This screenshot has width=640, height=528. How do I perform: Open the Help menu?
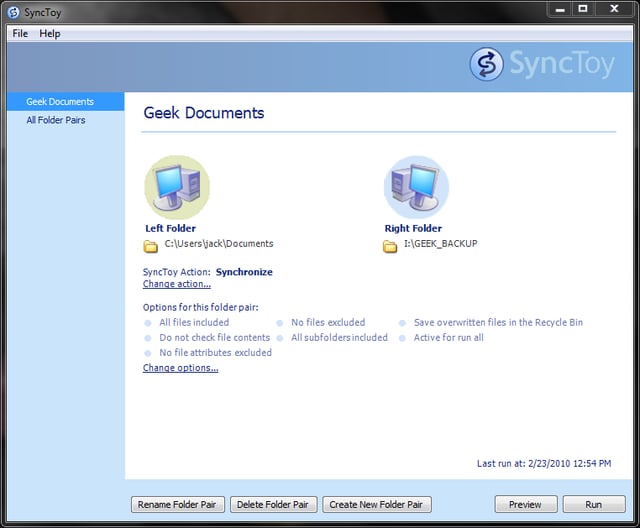50,33
